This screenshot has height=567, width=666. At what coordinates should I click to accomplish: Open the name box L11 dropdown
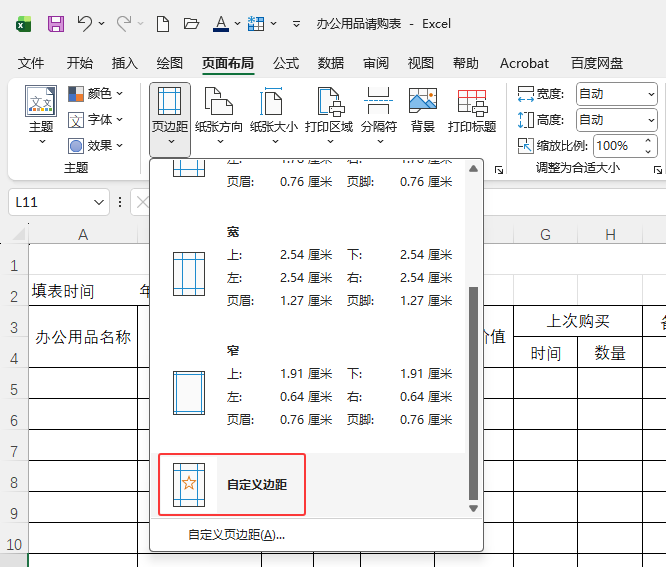pos(99,202)
